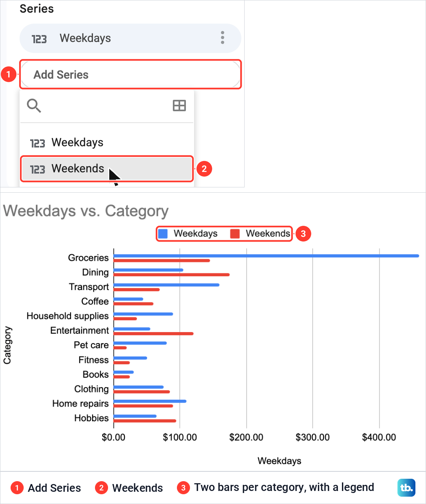Click the $400.00 axis value

(x=379, y=438)
